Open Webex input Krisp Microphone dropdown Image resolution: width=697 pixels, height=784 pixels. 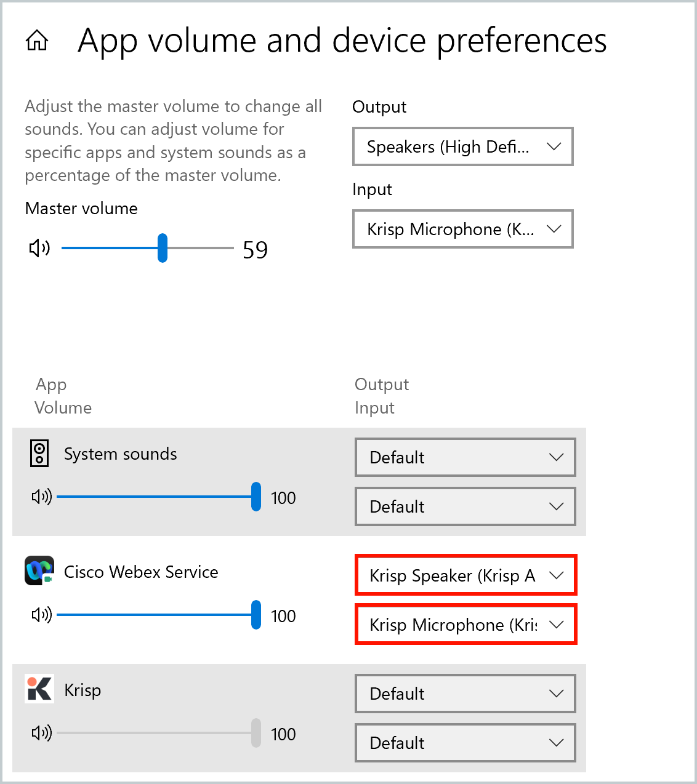point(465,625)
